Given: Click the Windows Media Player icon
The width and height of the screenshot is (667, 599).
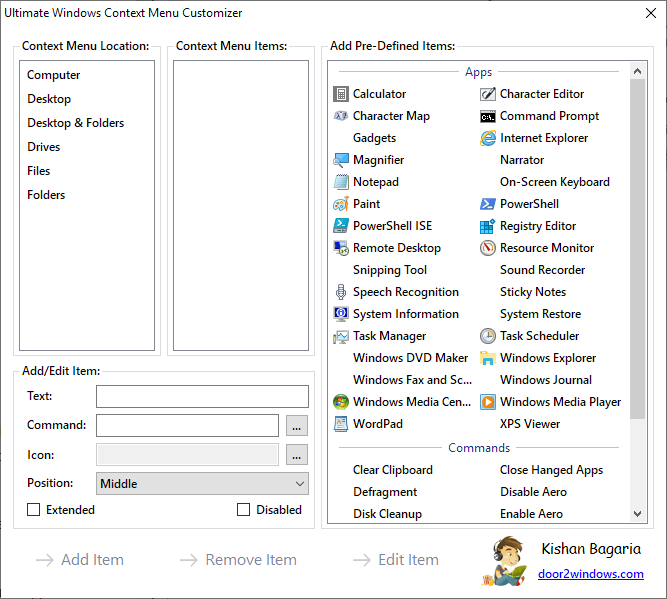Looking at the screenshot, I should pos(488,402).
